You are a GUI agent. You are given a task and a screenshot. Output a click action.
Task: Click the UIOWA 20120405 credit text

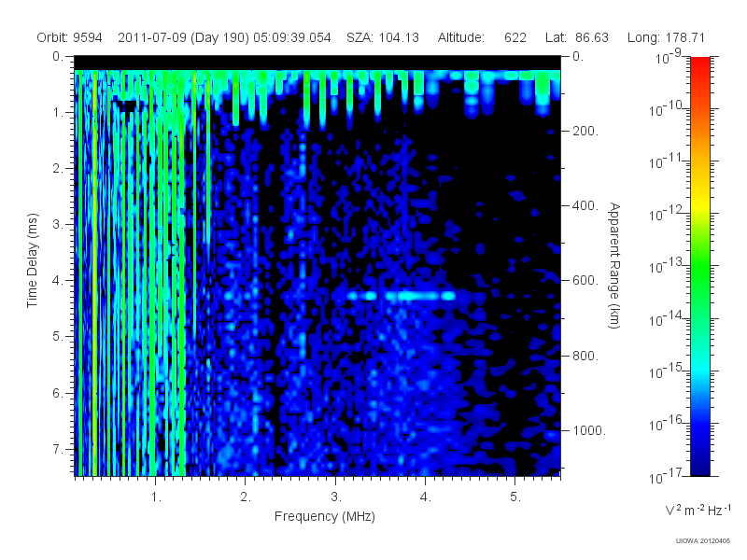point(703,541)
